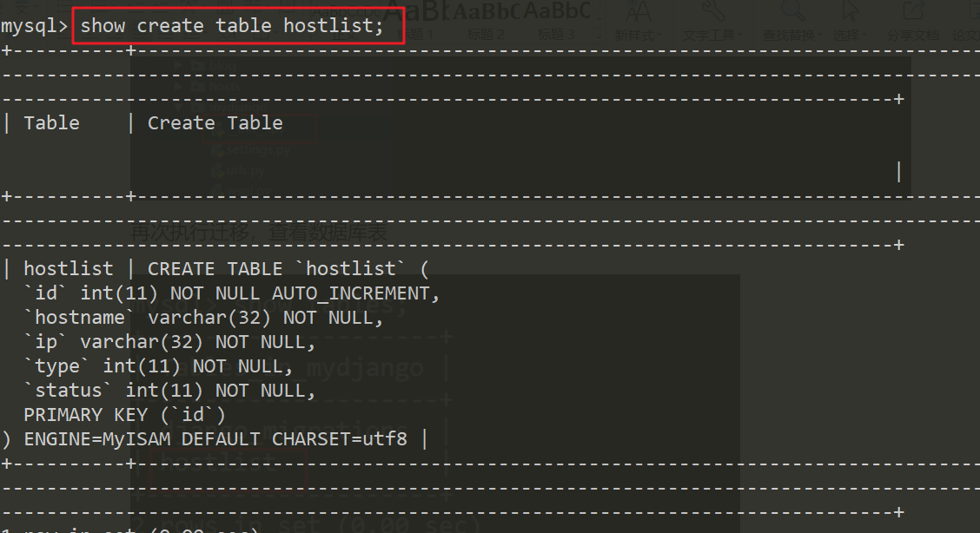This screenshot has height=533, width=980.
Task: Click the Table column header
Action: pos(51,123)
